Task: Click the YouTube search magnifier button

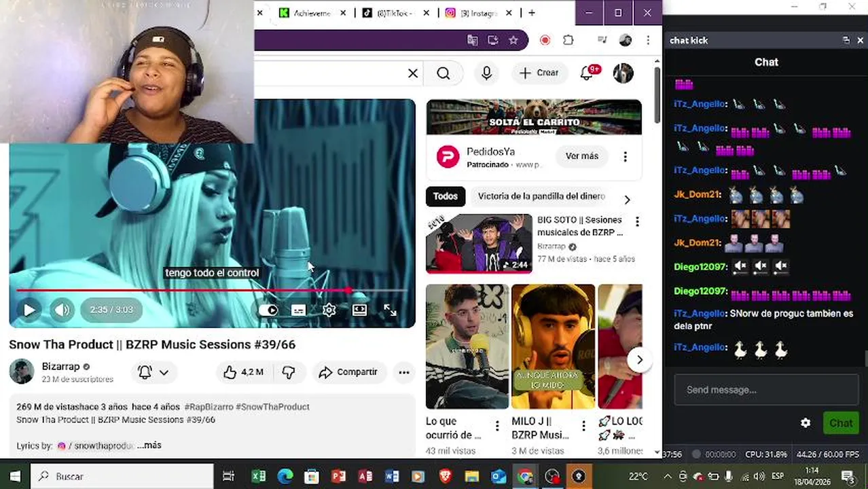Action: click(444, 73)
